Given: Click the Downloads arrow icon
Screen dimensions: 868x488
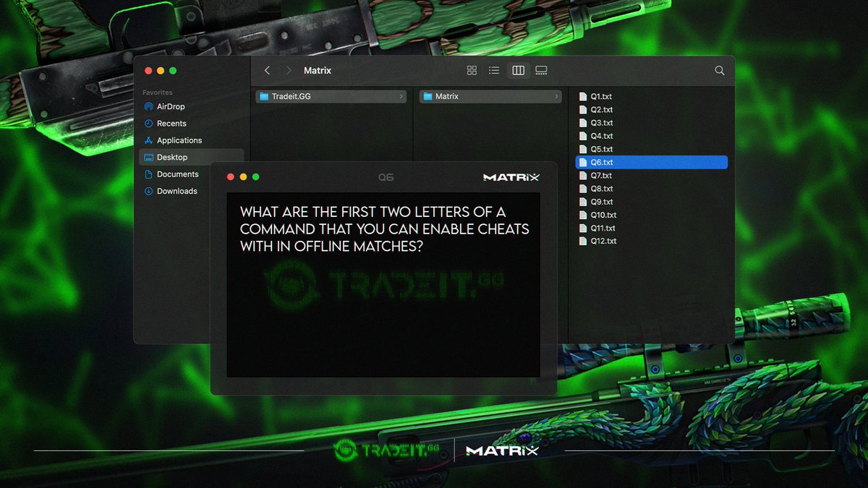Looking at the screenshot, I should (149, 191).
